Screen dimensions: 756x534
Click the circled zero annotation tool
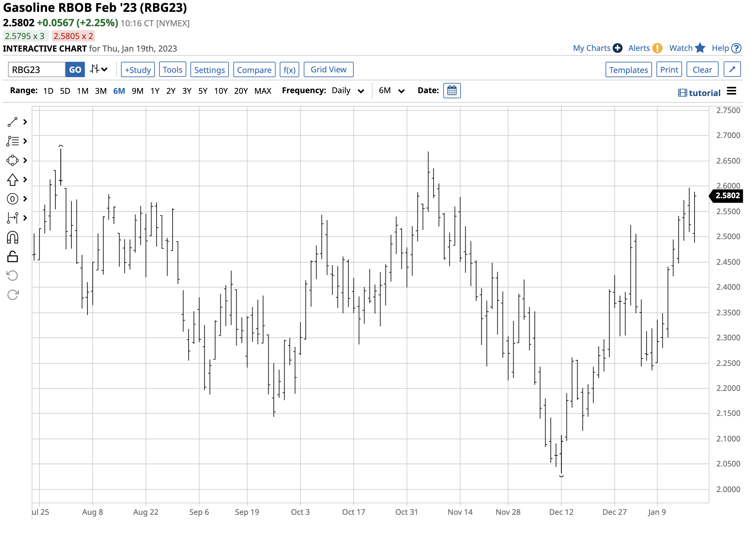click(x=12, y=199)
